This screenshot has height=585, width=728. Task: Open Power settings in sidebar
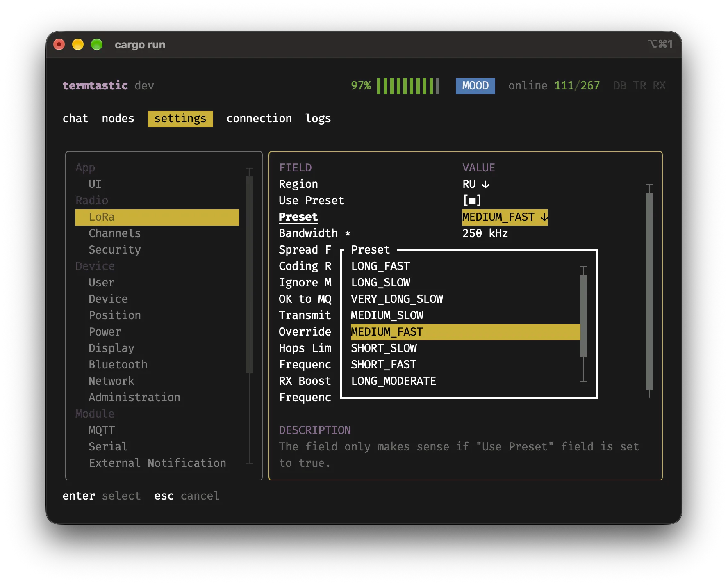pos(105,332)
